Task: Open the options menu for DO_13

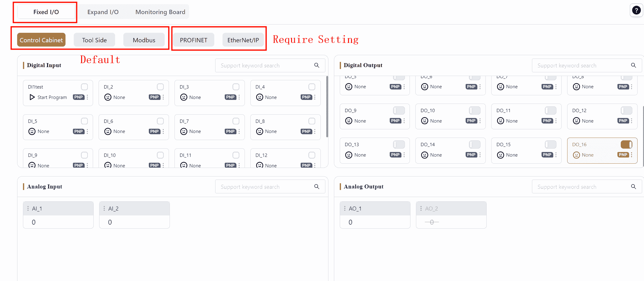Action: 404,155
